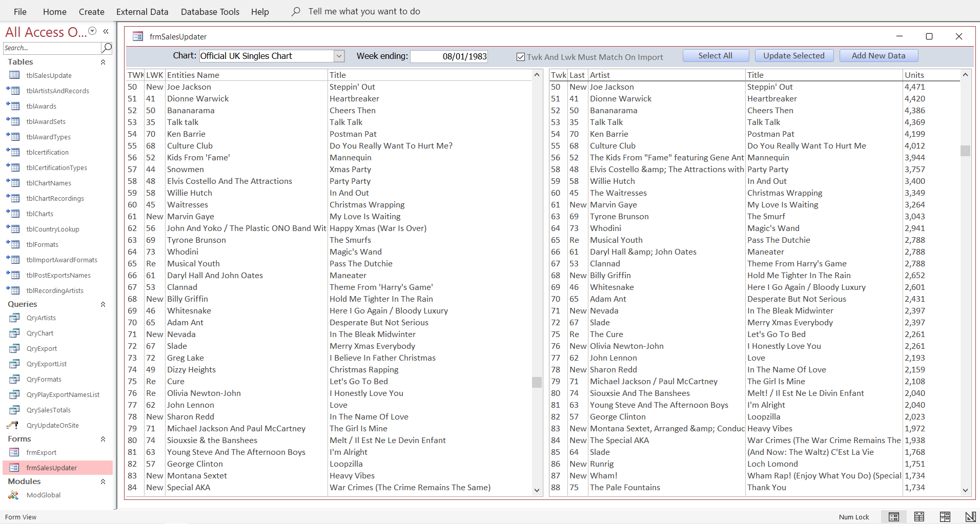Switch to External Data tab

click(142, 11)
